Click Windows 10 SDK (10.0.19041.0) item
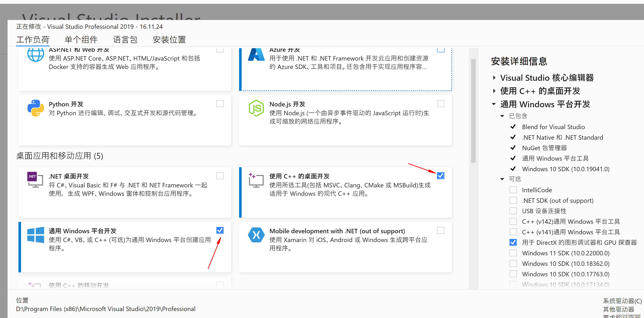 coord(566,169)
